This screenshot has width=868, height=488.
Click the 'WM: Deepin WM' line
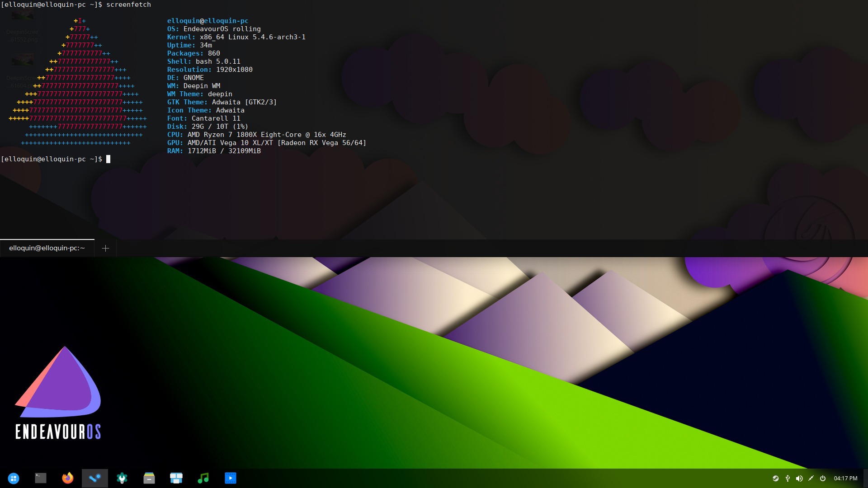(x=193, y=86)
